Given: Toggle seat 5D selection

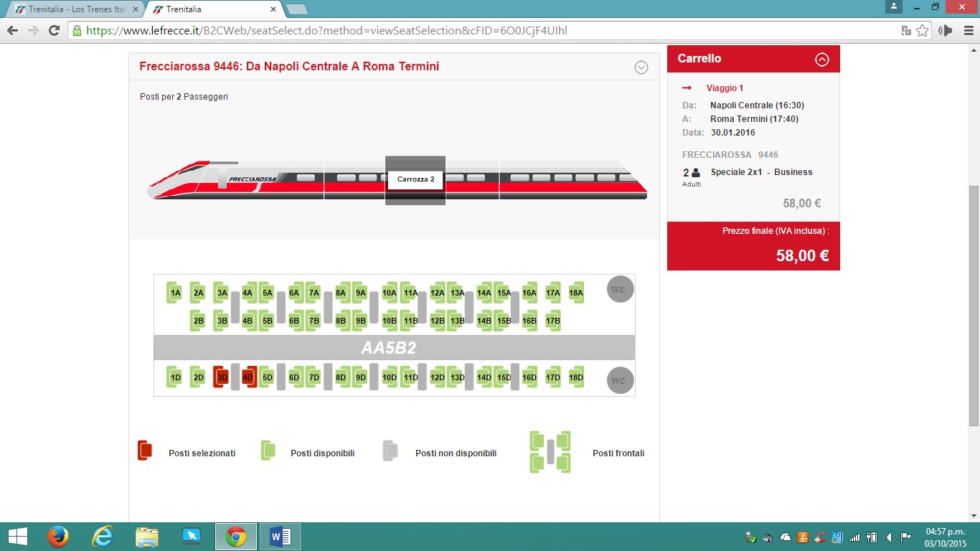Looking at the screenshot, I should coord(267,377).
